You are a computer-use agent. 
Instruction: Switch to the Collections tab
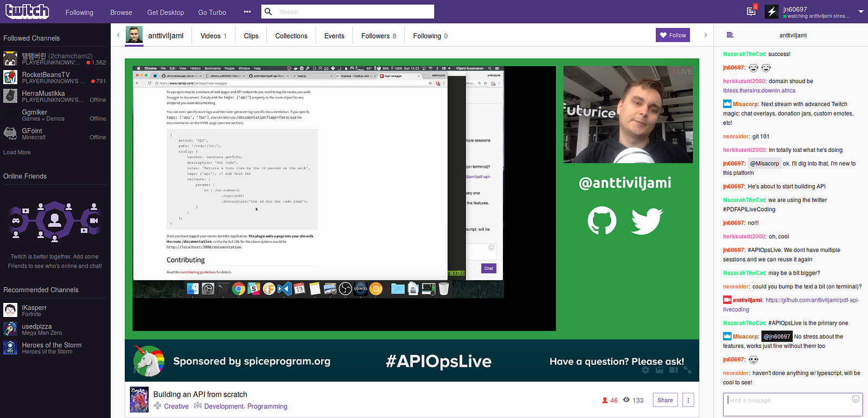pyautogui.click(x=291, y=36)
